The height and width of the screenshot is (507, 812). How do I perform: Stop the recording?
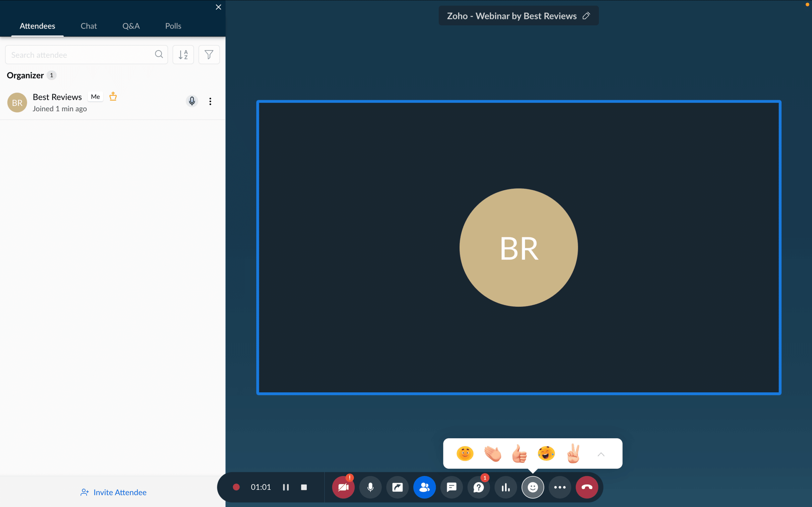[x=304, y=487]
